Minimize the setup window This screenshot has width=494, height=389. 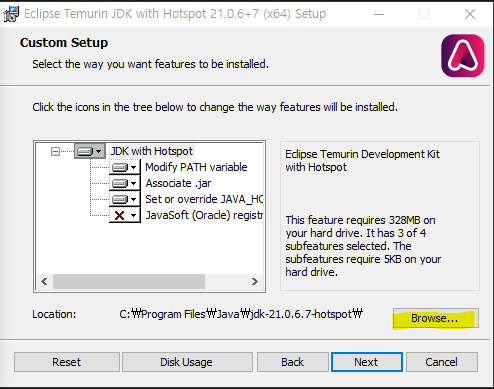coord(379,14)
